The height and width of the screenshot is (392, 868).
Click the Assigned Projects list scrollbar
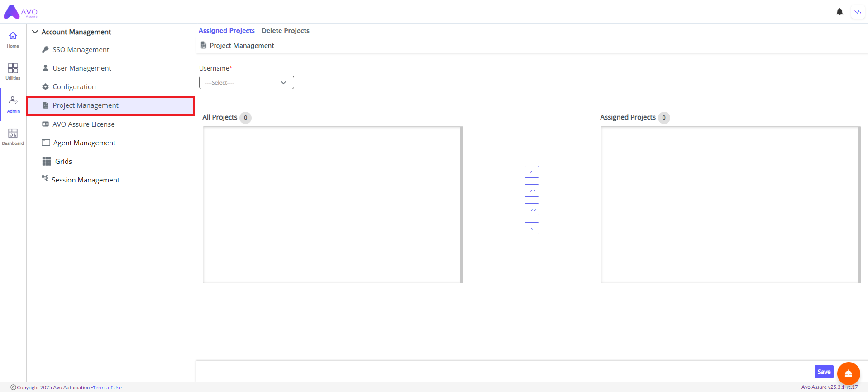click(x=859, y=205)
